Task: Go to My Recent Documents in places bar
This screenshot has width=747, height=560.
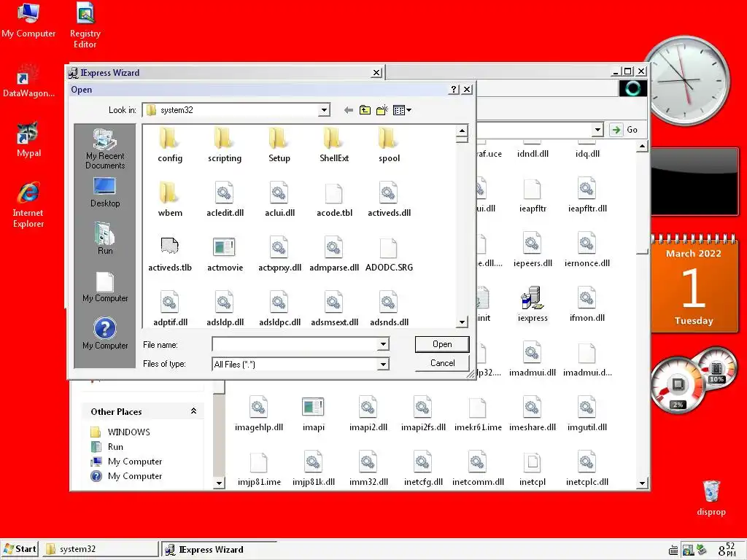Action: 105,149
